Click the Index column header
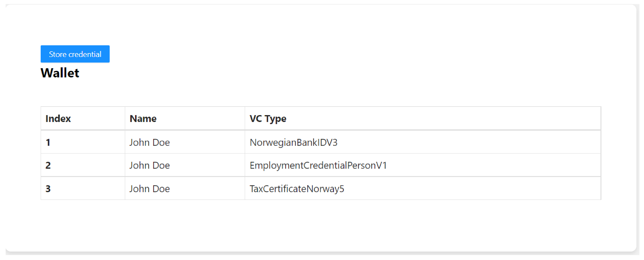The width and height of the screenshot is (644, 260). point(58,119)
